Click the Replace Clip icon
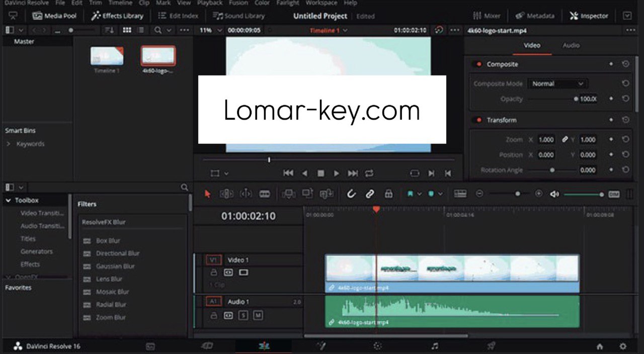Image resolution: width=644 pixels, height=354 pixels. (327, 194)
